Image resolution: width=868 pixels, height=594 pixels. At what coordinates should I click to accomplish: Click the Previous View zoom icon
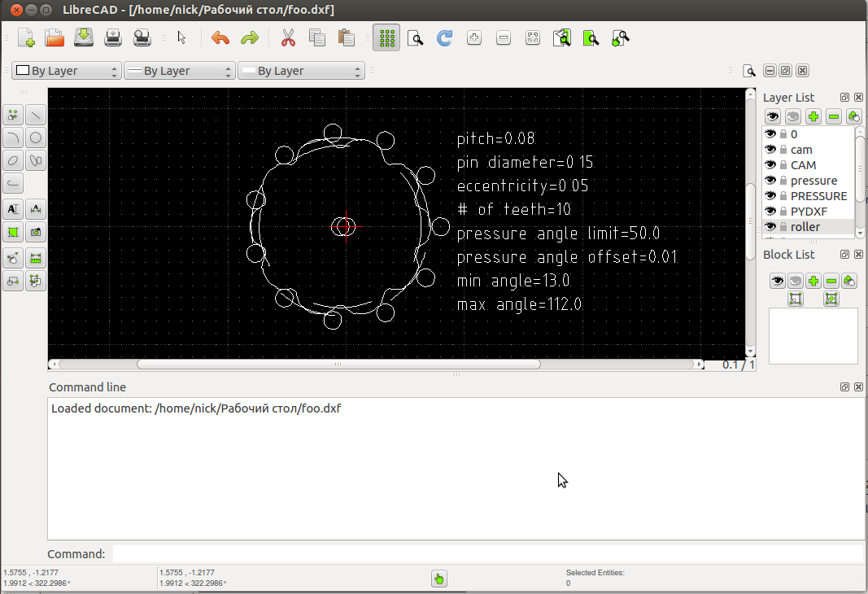[x=562, y=37]
